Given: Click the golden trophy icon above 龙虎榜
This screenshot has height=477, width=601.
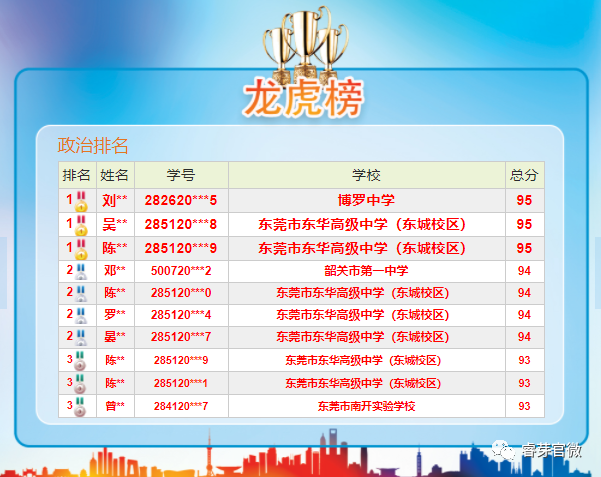Looking at the screenshot, I should coord(305,44).
